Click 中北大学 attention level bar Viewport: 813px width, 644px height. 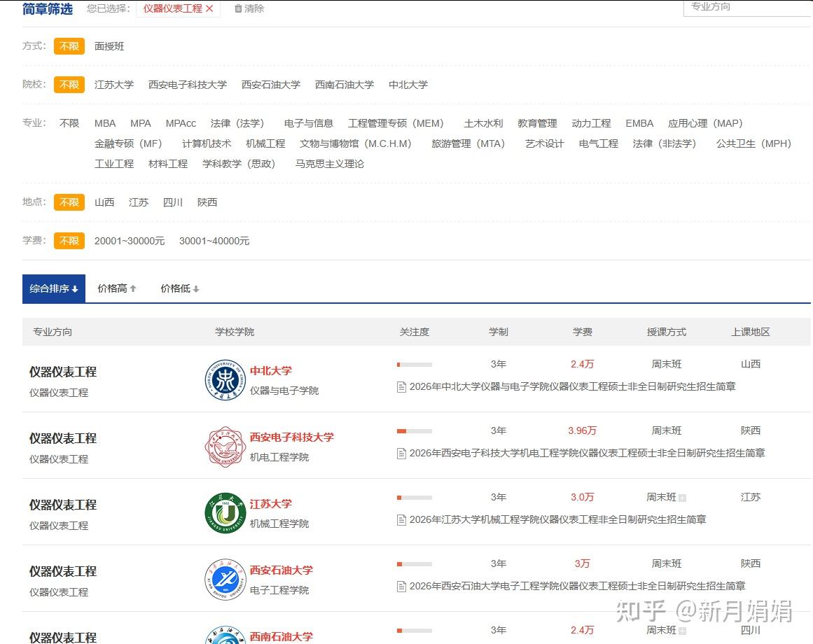point(415,365)
